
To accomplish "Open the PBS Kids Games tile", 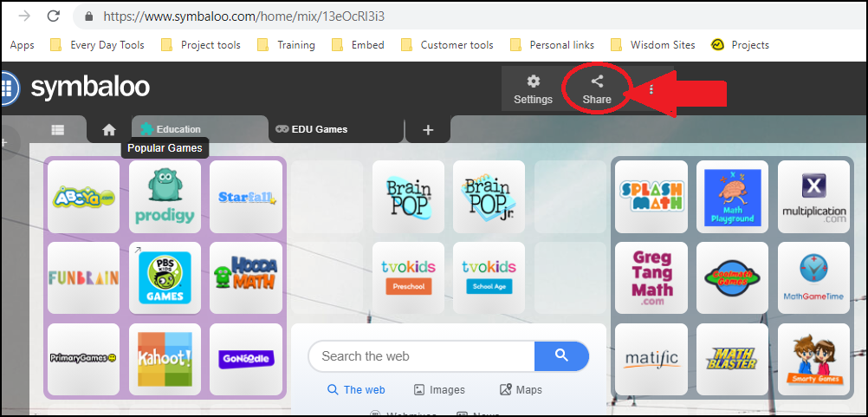I will coord(165,278).
